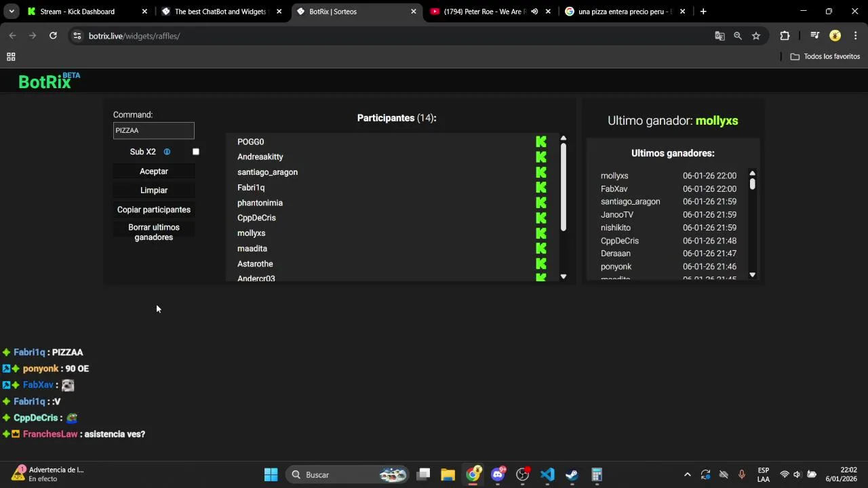Click Borrar ultimos ganadores button
Viewport: 868px width, 488px height.
tap(154, 232)
